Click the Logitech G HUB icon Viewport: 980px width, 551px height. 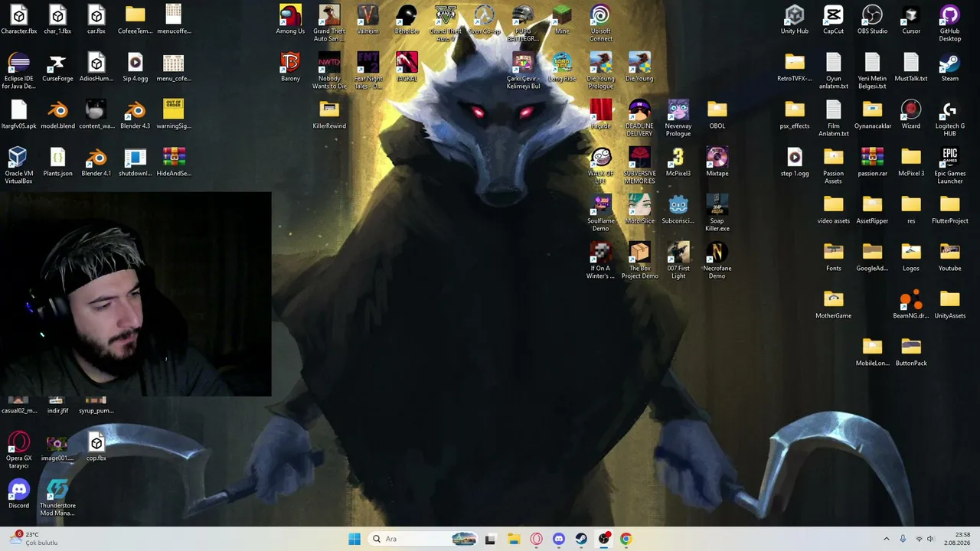coord(949,118)
